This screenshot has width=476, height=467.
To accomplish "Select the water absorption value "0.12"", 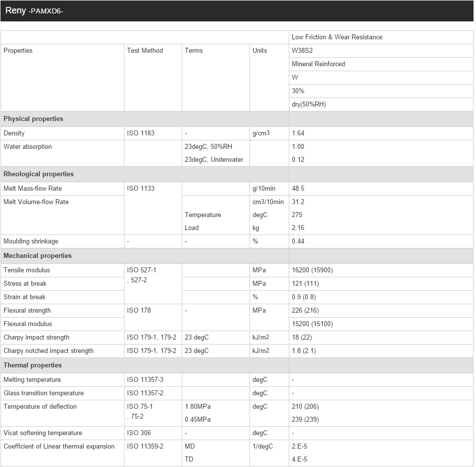I will coord(298,160).
